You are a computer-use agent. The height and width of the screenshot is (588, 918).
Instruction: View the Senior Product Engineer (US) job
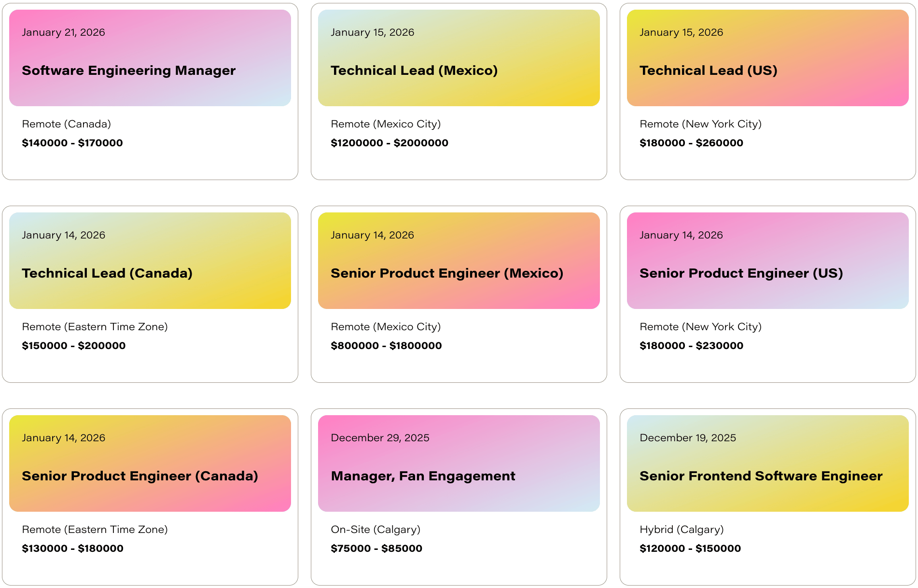click(741, 273)
